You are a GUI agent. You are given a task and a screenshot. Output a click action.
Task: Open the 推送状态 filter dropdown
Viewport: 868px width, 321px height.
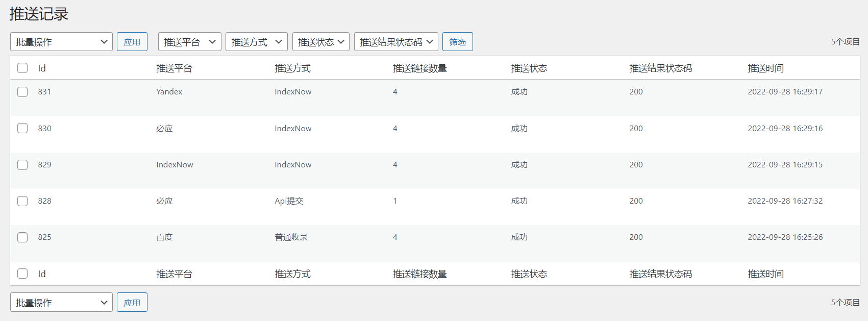click(x=321, y=42)
